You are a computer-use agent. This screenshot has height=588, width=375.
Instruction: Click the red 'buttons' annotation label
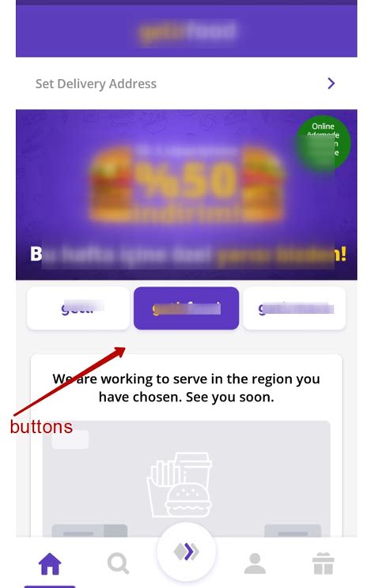click(41, 427)
